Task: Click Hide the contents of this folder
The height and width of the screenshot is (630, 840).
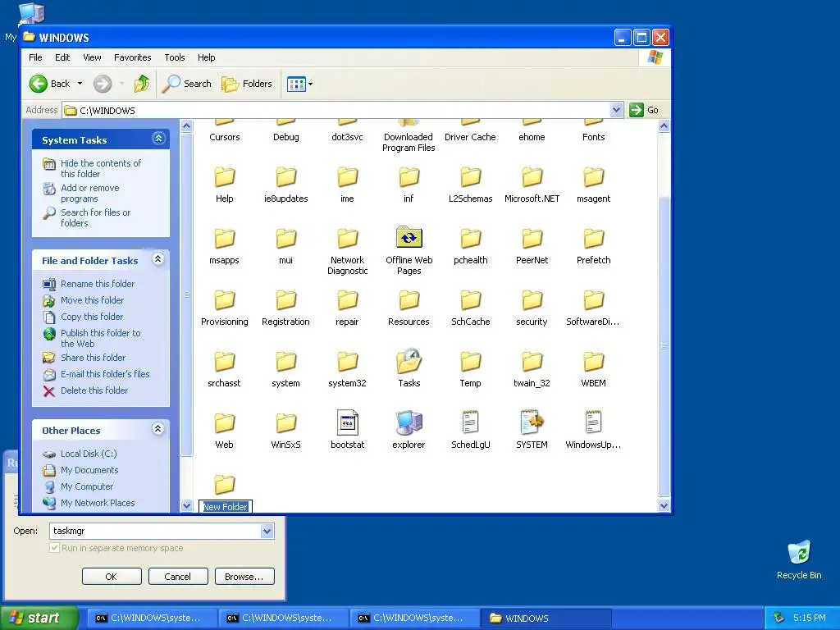Action: (100, 168)
